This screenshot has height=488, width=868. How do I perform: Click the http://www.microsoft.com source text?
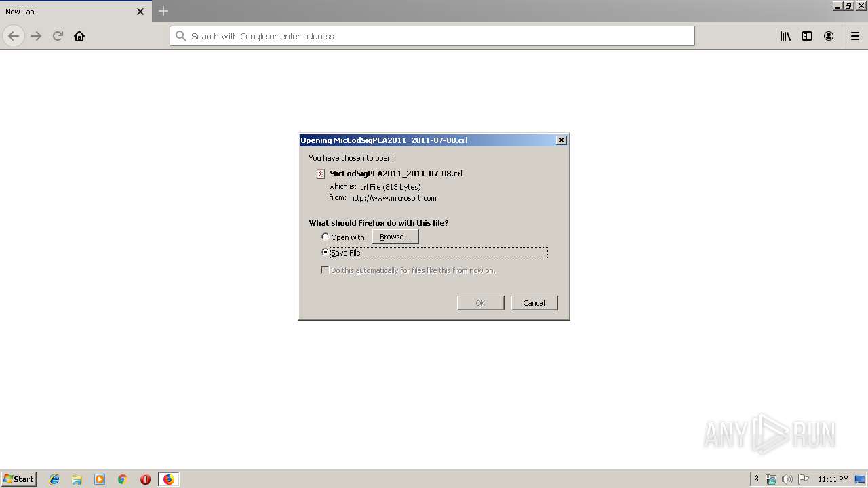click(393, 198)
